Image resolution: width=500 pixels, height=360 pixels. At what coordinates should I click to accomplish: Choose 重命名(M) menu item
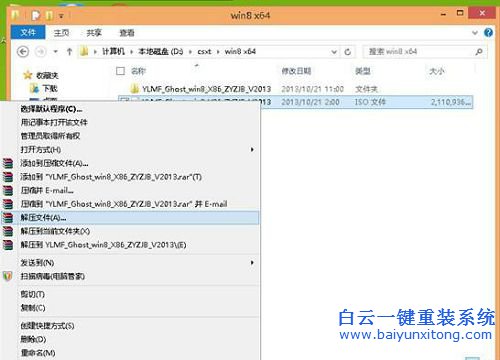tap(130, 353)
